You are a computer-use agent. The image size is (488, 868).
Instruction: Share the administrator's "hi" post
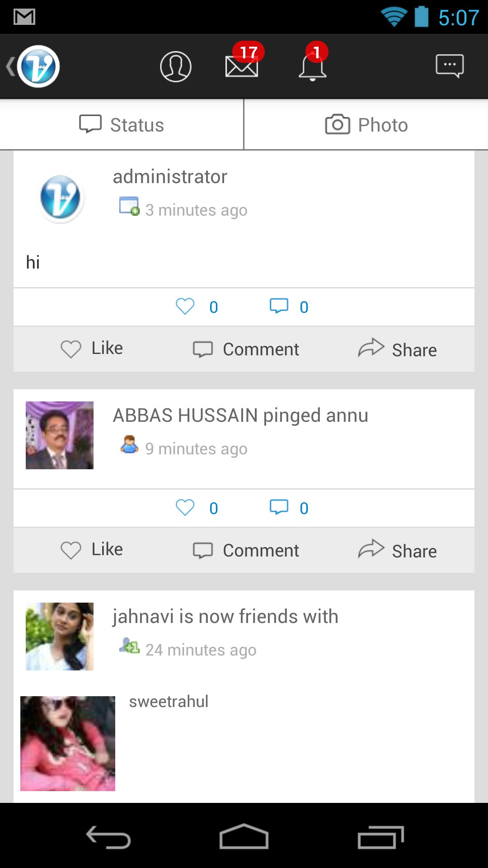pos(398,349)
